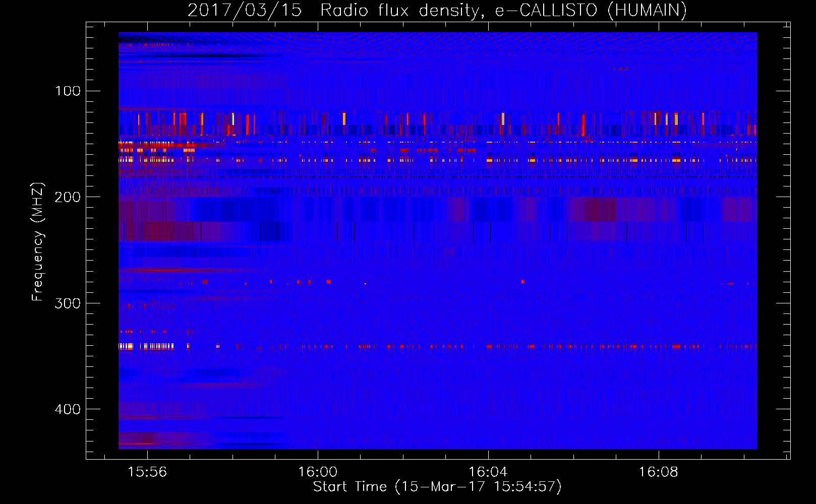Click the 100 frequency tick label

[x=68, y=91]
